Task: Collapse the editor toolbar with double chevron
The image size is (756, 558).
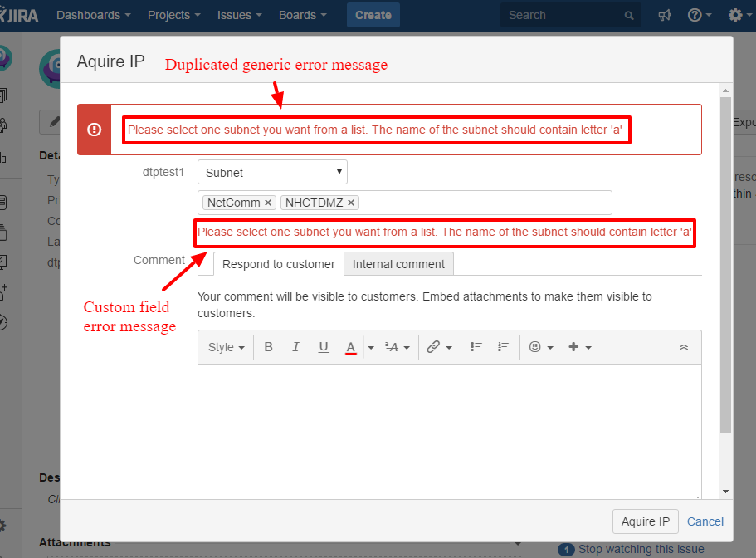Action: pyautogui.click(x=684, y=347)
